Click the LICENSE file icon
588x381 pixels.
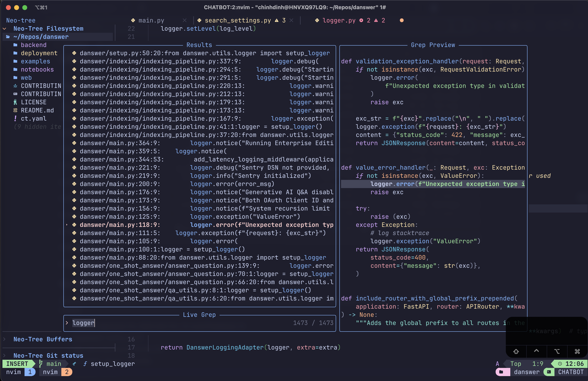tap(15, 102)
